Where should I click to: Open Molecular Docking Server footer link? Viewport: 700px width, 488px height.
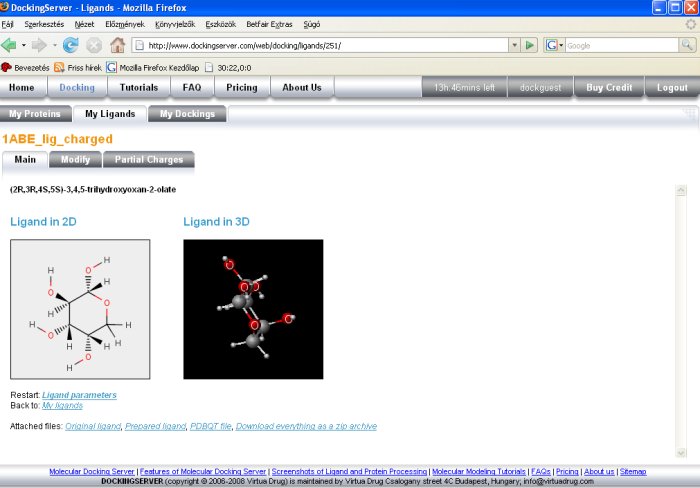coord(92,471)
